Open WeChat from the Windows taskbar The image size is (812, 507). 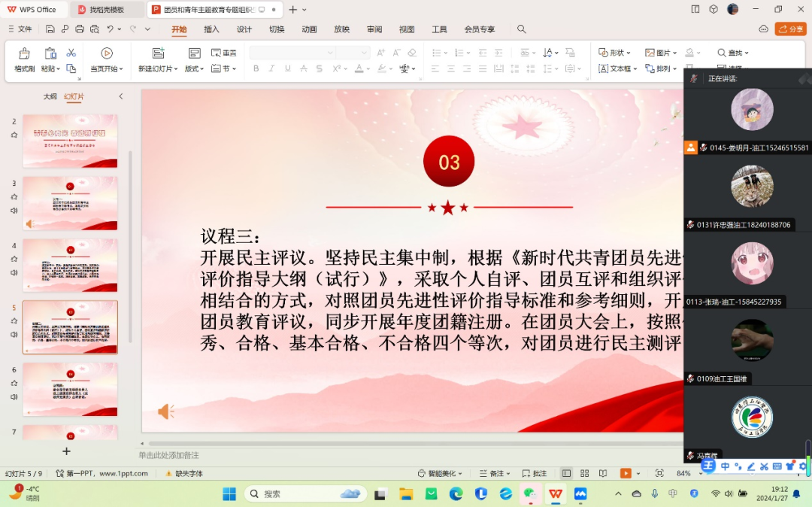[x=530, y=493]
